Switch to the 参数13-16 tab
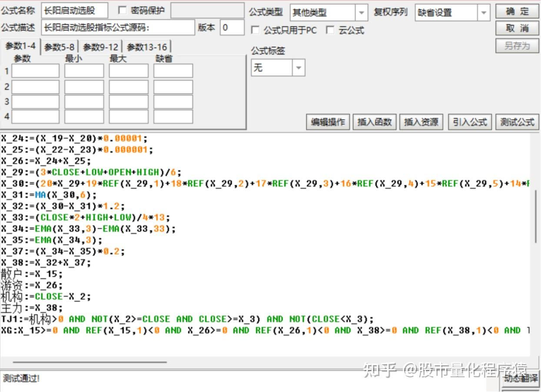The image size is (541, 392). [x=146, y=47]
